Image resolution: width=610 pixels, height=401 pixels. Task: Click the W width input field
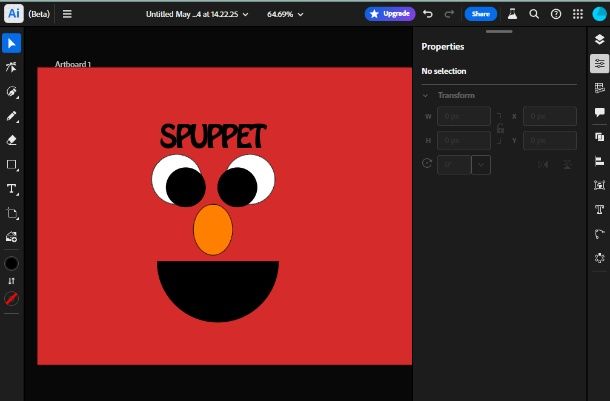coord(464,116)
